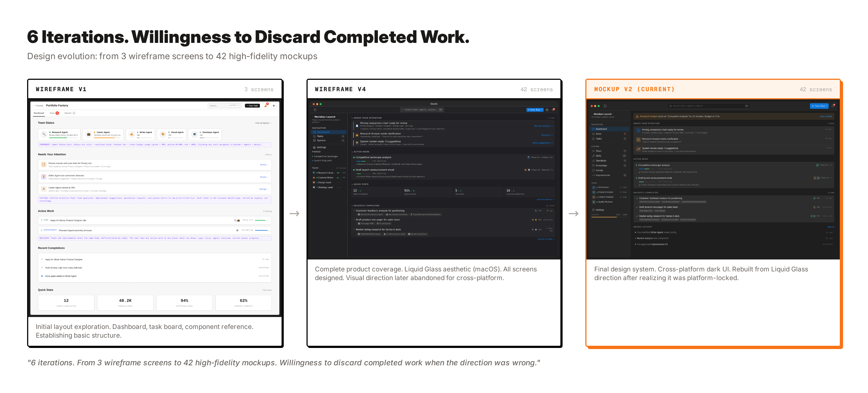Viewport: 868px width, 393px height.
Task: Click progress bar of Apply for Disney task row
Action: click(262, 220)
